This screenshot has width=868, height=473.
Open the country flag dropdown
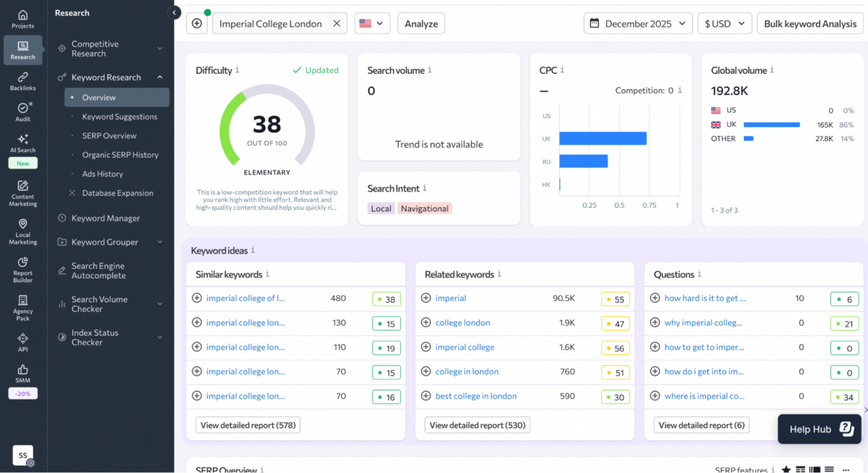(373, 24)
